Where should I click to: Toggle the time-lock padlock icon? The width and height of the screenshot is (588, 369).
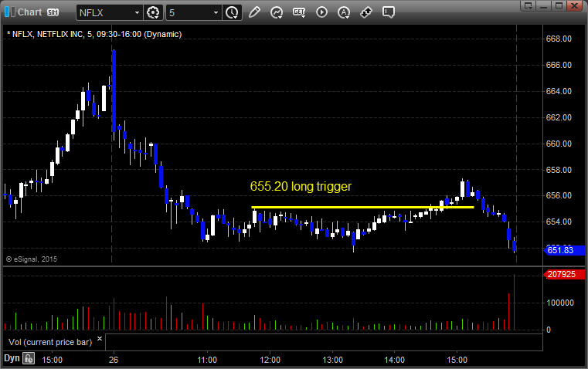point(29,358)
